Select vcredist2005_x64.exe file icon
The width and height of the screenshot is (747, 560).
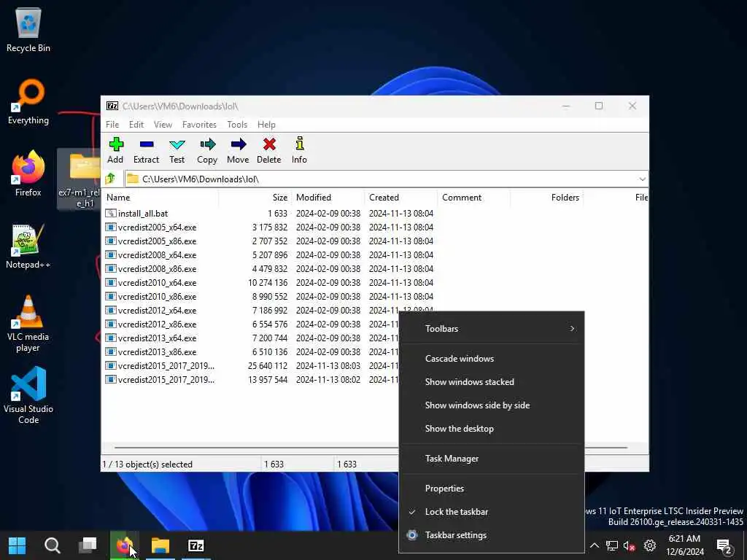click(111, 227)
